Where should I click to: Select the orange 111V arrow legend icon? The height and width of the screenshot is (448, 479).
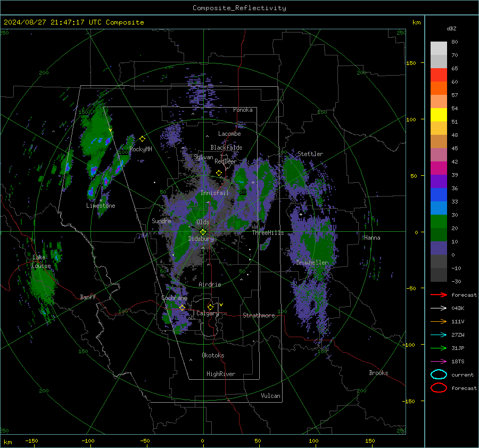(x=439, y=321)
